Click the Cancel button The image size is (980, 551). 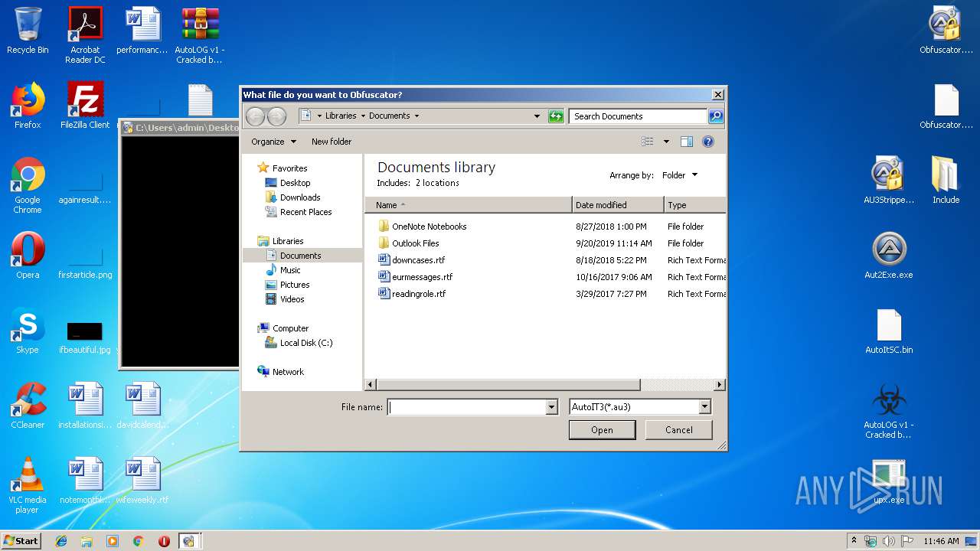[x=679, y=430]
